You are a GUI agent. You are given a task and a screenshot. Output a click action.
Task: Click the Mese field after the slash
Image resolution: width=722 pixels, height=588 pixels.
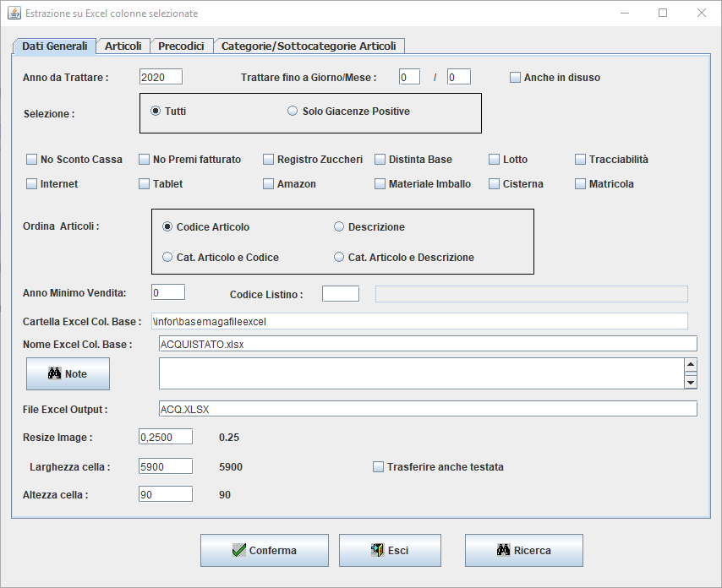(x=459, y=77)
